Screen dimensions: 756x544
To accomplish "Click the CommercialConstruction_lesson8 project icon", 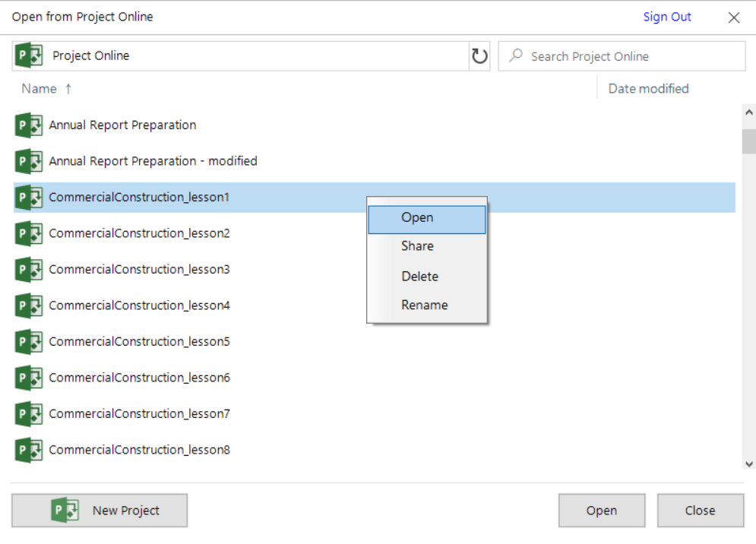I will click(x=28, y=450).
